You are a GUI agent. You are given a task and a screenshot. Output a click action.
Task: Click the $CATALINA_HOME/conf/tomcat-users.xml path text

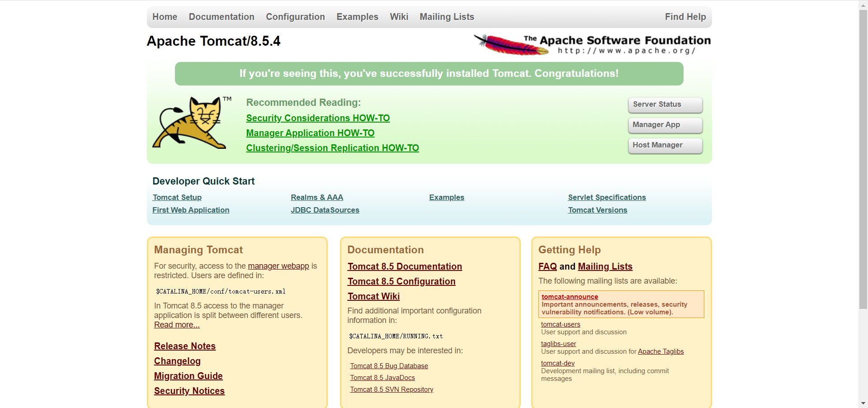(x=221, y=291)
